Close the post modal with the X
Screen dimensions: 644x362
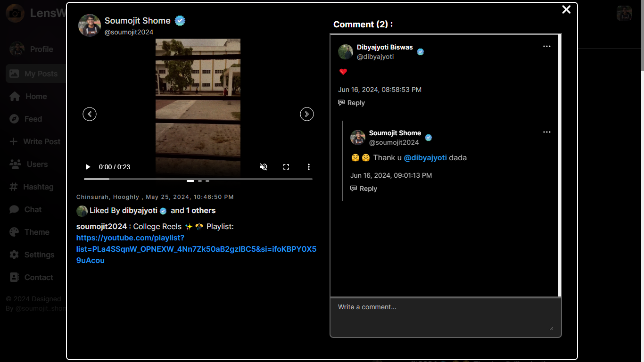pos(566,9)
